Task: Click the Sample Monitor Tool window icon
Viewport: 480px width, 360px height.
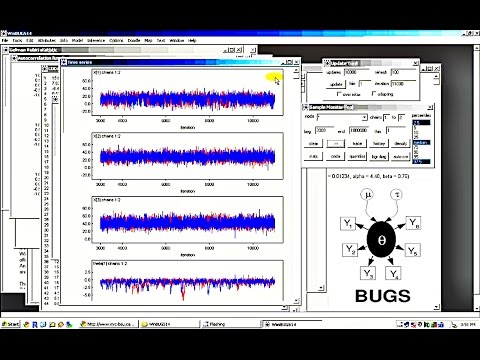Action: click(x=305, y=107)
